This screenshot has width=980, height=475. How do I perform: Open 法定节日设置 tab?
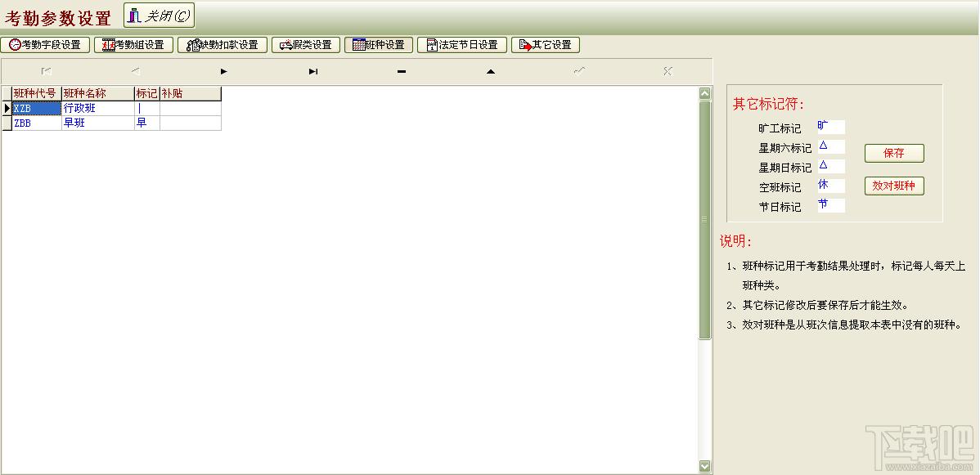point(462,45)
